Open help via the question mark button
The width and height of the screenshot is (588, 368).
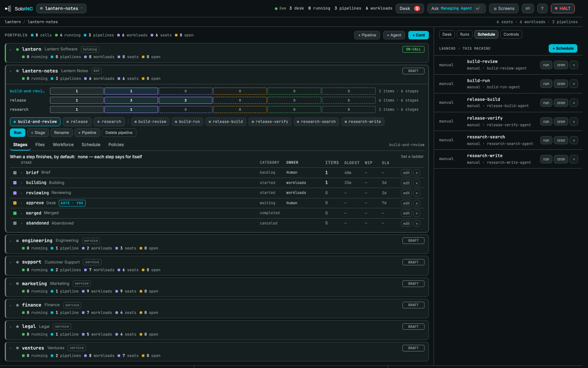click(x=542, y=8)
